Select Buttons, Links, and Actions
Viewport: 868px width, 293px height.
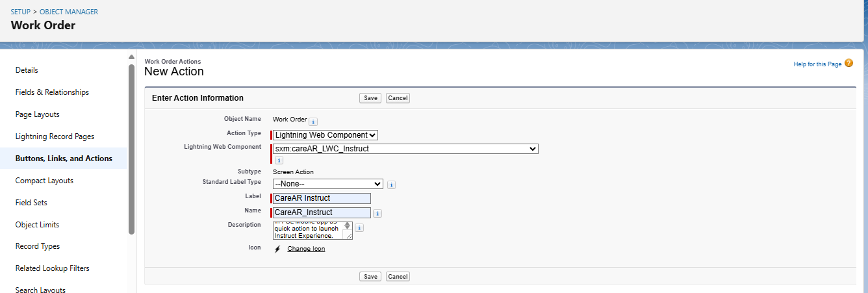64,159
